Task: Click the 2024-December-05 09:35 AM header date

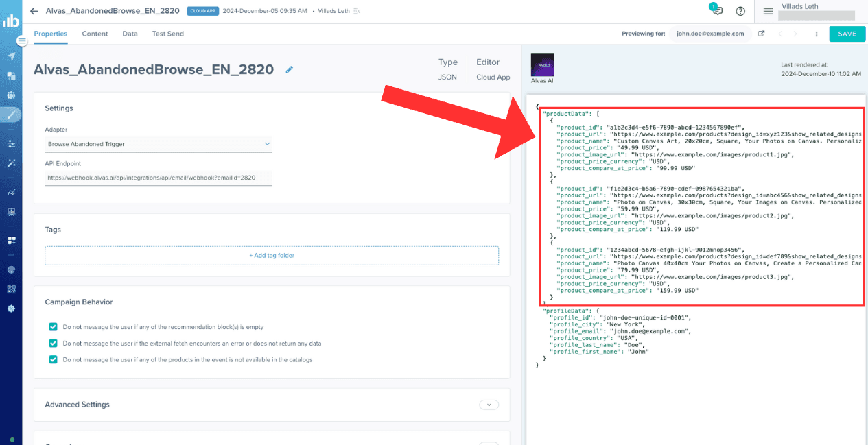Action: coord(265,11)
